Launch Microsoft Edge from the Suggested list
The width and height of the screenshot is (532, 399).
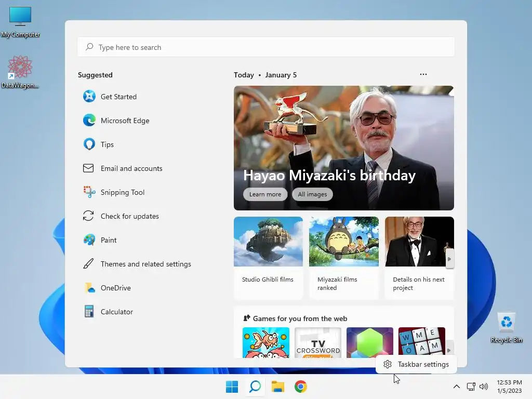(116, 121)
